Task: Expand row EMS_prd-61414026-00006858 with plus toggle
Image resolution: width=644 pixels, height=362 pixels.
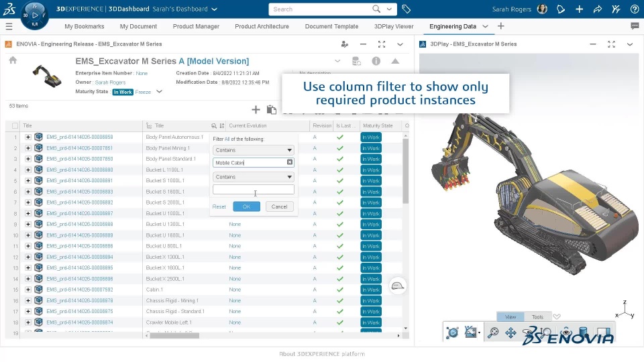Action: click(x=28, y=137)
